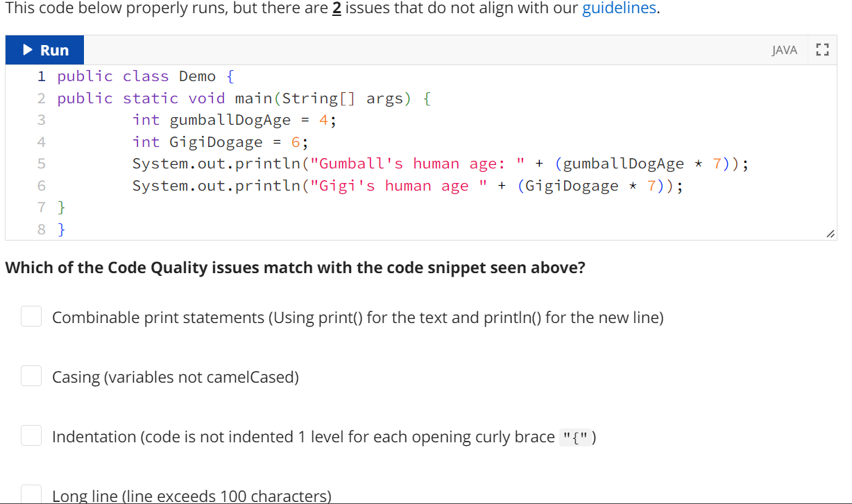Click line number 1 in the editor
852x504 pixels.
41,76
